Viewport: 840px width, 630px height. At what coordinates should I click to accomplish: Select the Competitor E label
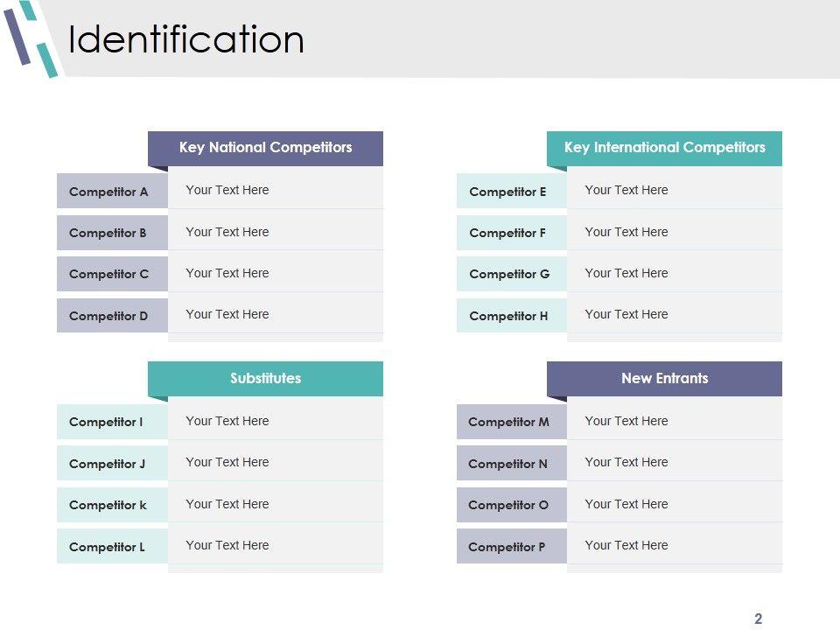(508, 192)
